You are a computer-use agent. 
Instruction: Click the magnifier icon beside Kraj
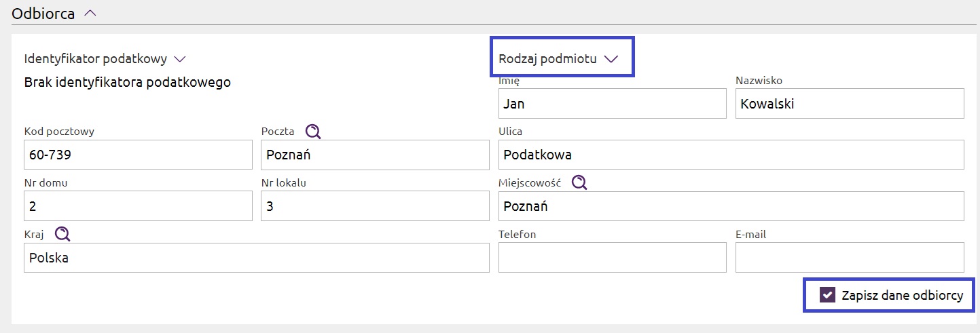62,234
